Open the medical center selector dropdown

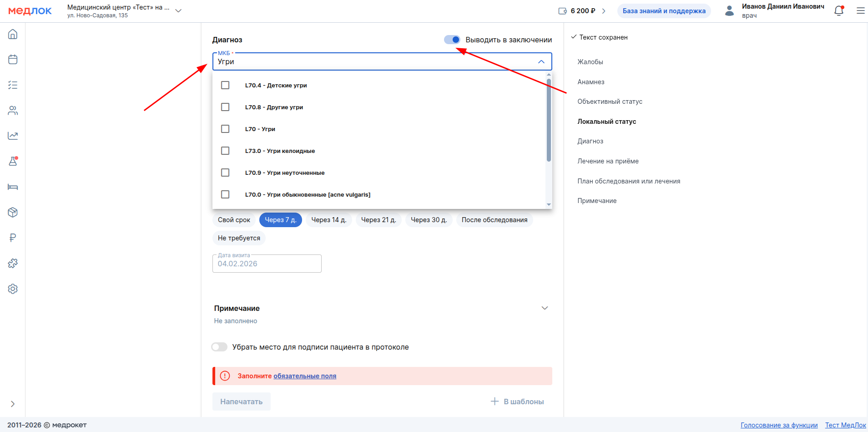click(x=178, y=11)
